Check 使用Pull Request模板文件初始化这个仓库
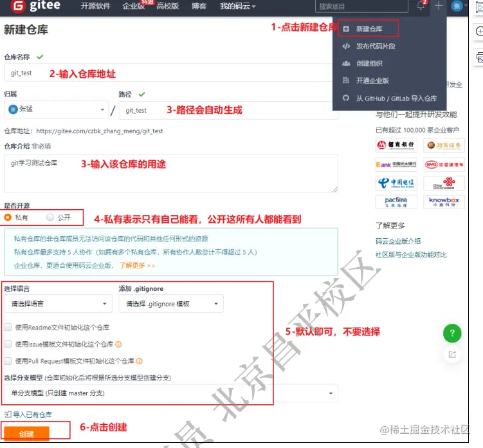Image resolution: width=483 pixels, height=448 pixels. click(x=8, y=360)
